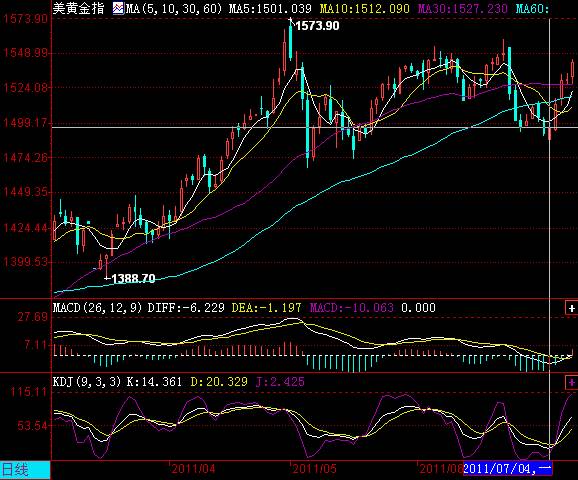Click the 1388.70 low price annotation
Viewport: 578px width, 480px height.
pyautogui.click(x=133, y=278)
